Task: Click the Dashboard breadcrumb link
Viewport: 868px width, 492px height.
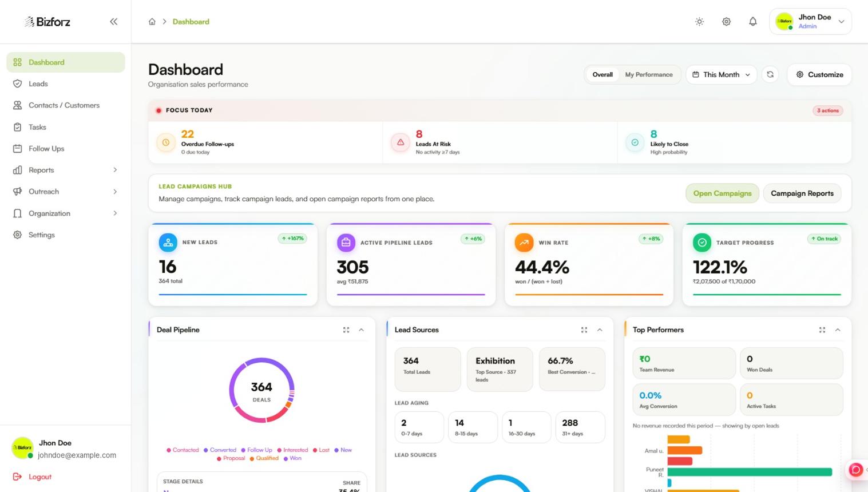Action: coord(191,22)
